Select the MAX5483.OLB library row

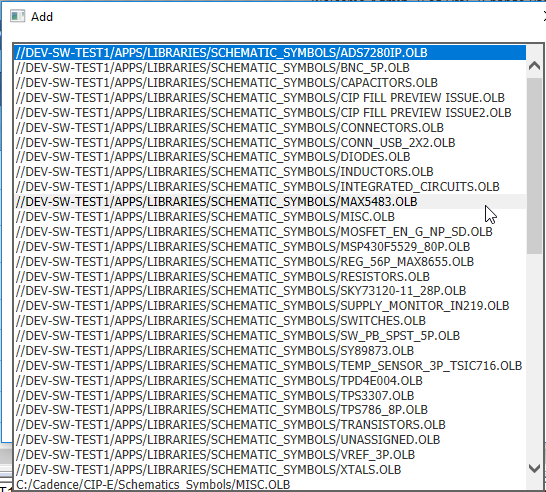pyautogui.click(x=270, y=202)
